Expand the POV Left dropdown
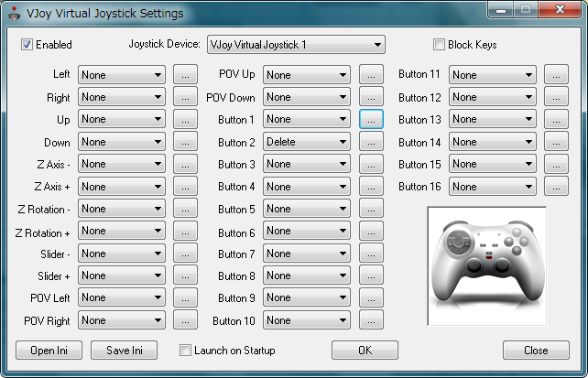The width and height of the screenshot is (588, 378). tap(122, 297)
